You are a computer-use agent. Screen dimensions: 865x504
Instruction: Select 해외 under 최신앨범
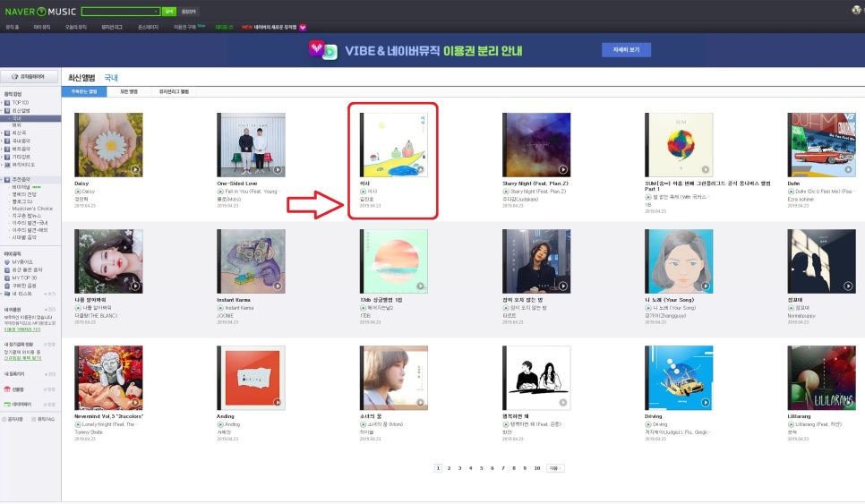(x=16, y=125)
